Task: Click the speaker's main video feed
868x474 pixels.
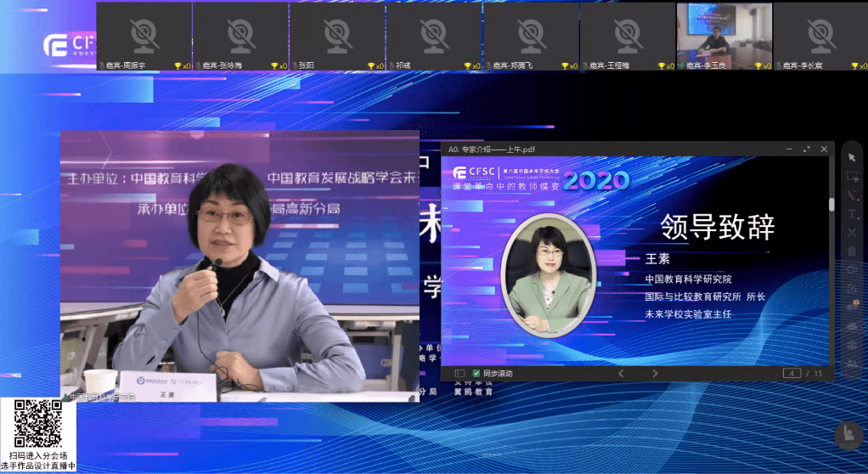Action: click(240, 267)
